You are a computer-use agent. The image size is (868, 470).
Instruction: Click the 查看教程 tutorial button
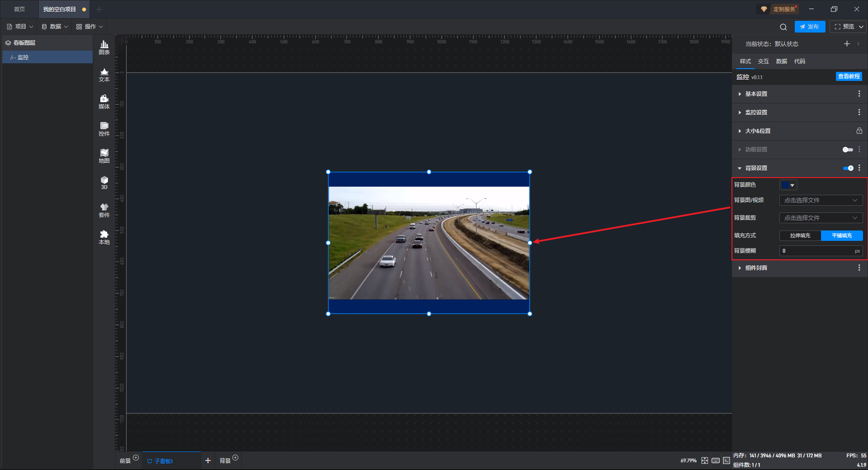849,76
